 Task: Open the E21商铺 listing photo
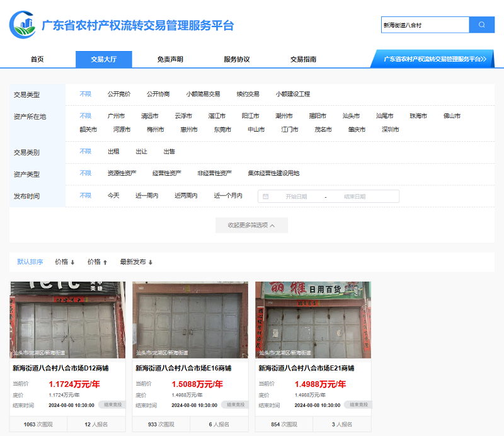tap(313, 320)
